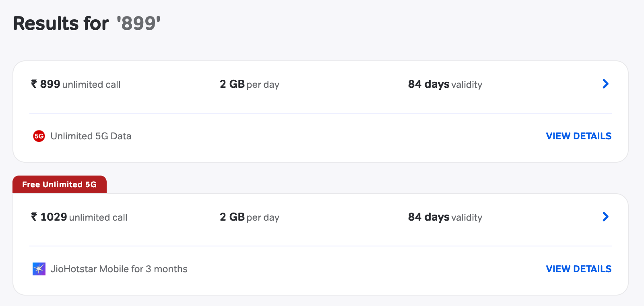Viewport: 644px width, 306px height.
Task: Click 84 days validity in ₹1029 plan
Action: (x=445, y=217)
